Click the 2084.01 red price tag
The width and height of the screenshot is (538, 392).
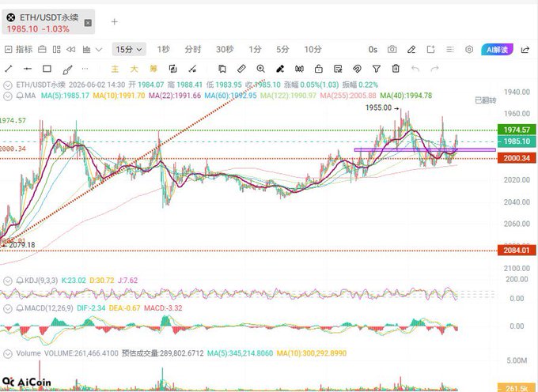pos(517,251)
